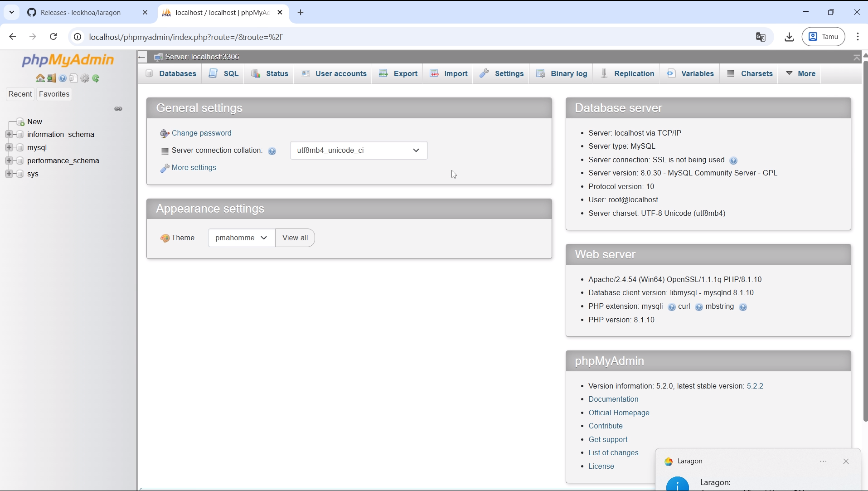Click the link-with-main-panel chain icon
The image size is (868, 491).
click(118, 109)
